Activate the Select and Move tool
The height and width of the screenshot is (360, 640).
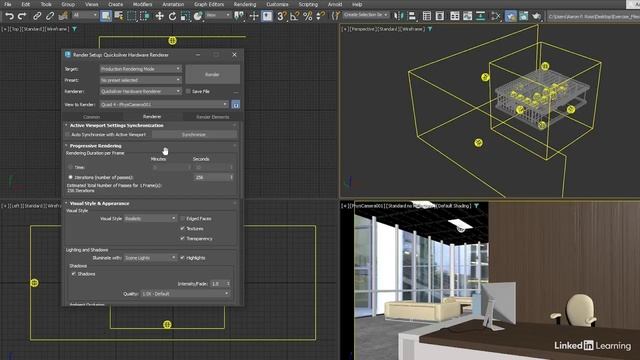click(159, 16)
